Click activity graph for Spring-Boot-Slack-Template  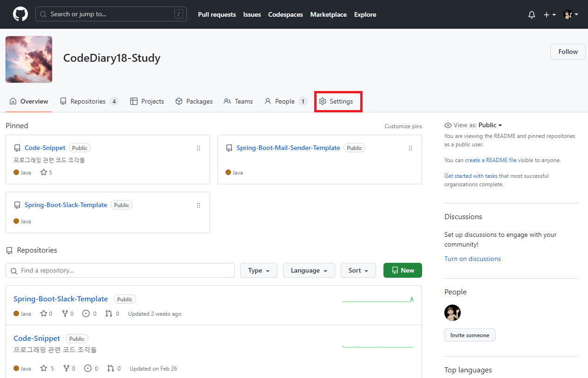click(x=377, y=300)
